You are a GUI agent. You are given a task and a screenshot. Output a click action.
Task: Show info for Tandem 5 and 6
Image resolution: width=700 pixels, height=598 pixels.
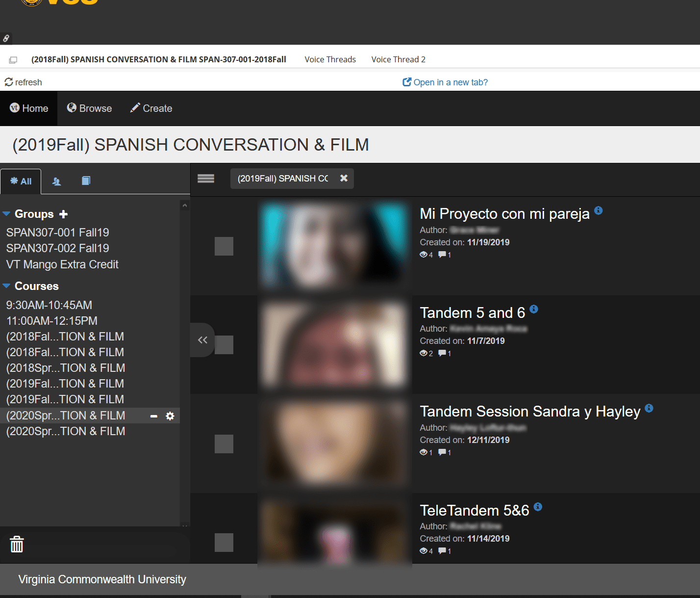pos(534,309)
